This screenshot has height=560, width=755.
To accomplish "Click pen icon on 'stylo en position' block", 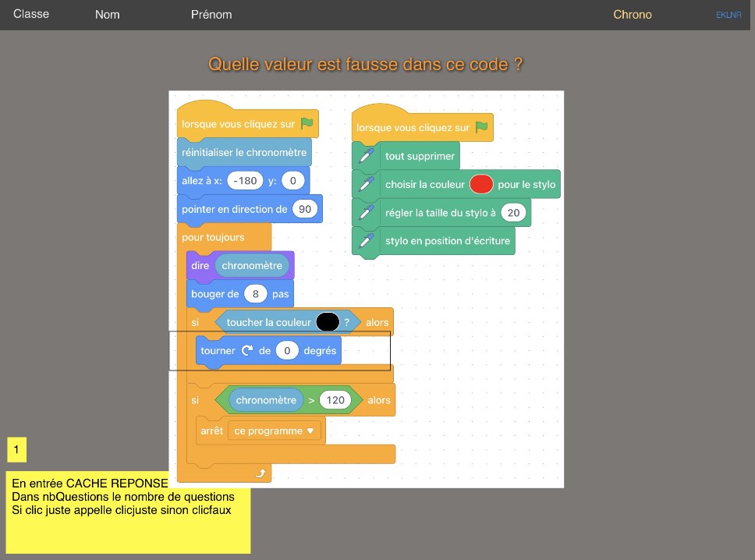I will (x=367, y=241).
